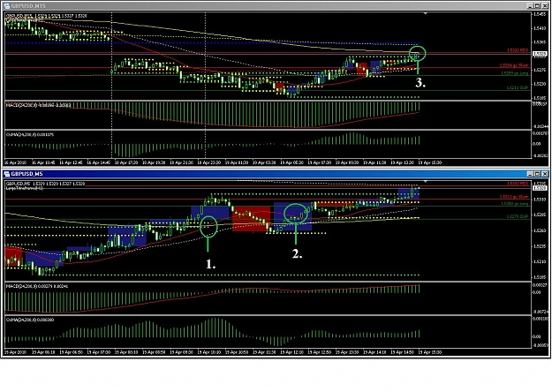
Task: Click the OsMA indicator label in M15 window
Action: [30, 134]
